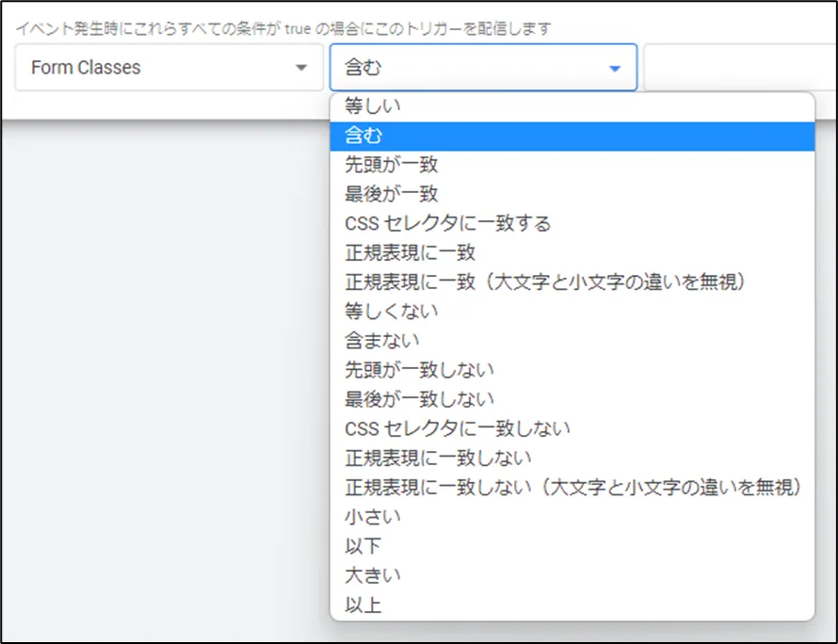The height and width of the screenshot is (644, 838).
Task: Choose 等しくない from the list
Action: (x=391, y=311)
